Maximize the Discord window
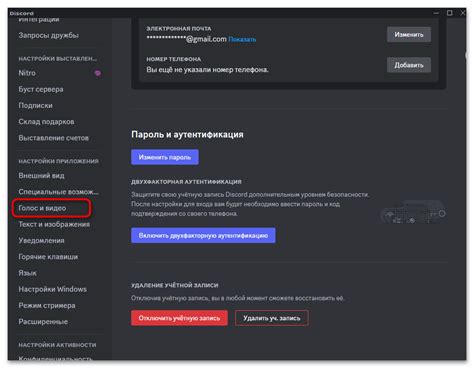Screen dimensions: 474x368 coord(450,13)
